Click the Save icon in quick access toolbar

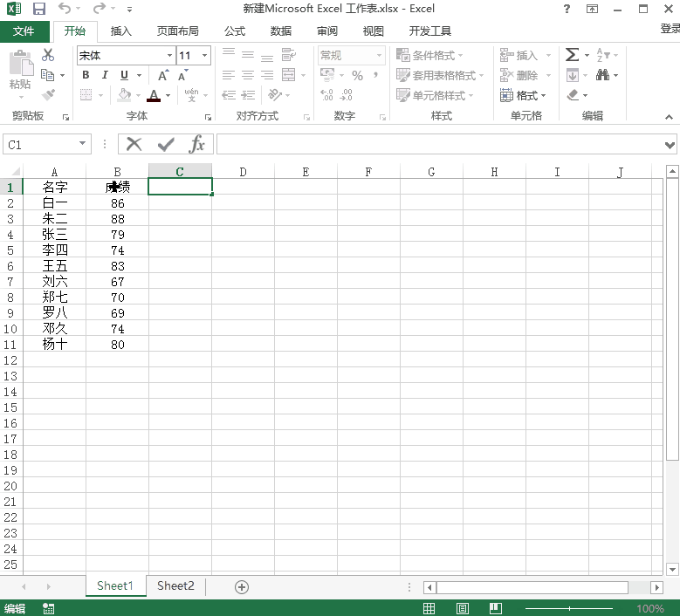click(x=39, y=10)
